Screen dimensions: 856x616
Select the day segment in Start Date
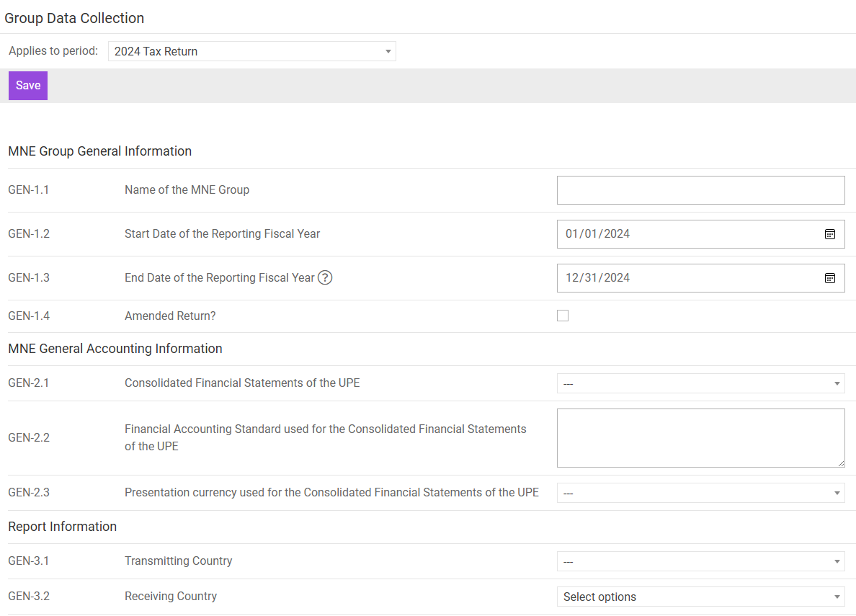coord(591,234)
